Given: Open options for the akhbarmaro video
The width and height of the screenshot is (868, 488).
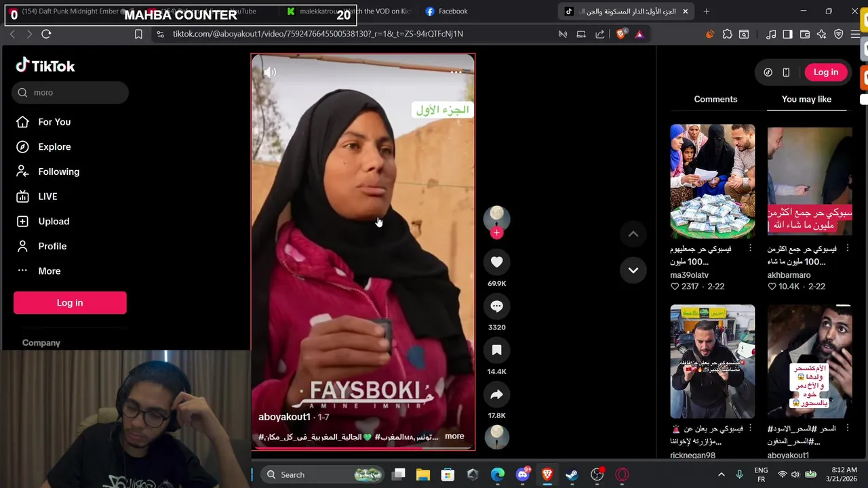Looking at the screenshot, I should (847, 249).
